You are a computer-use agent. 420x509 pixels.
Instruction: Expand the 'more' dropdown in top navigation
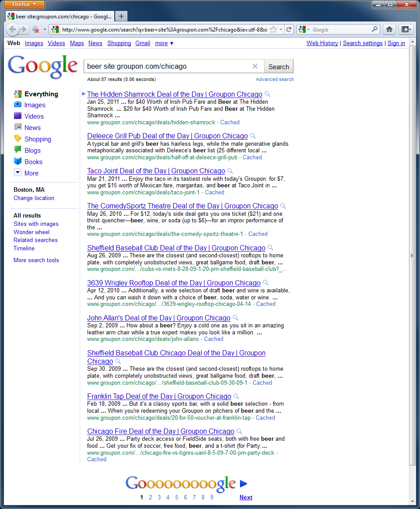click(x=164, y=43)
